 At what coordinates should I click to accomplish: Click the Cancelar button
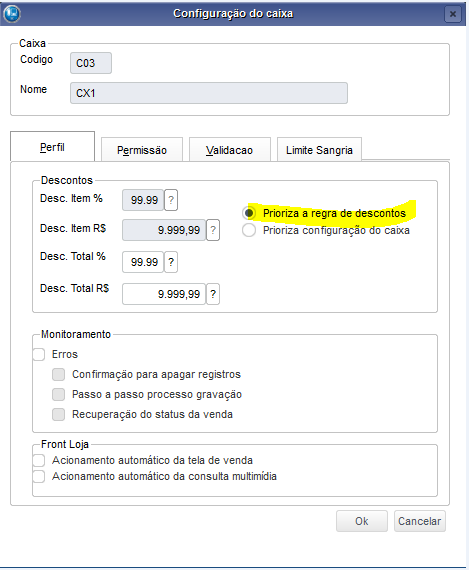click(x=420, y=521)
